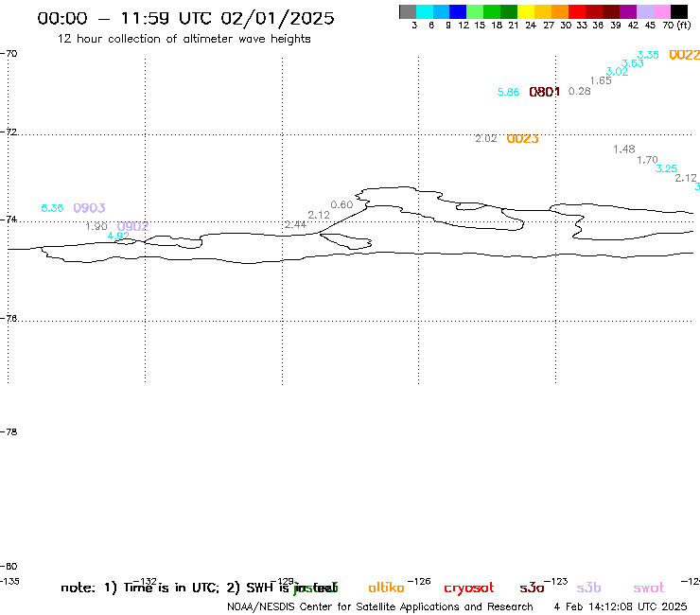Select the longitude axis label -126

coord(419,582)
